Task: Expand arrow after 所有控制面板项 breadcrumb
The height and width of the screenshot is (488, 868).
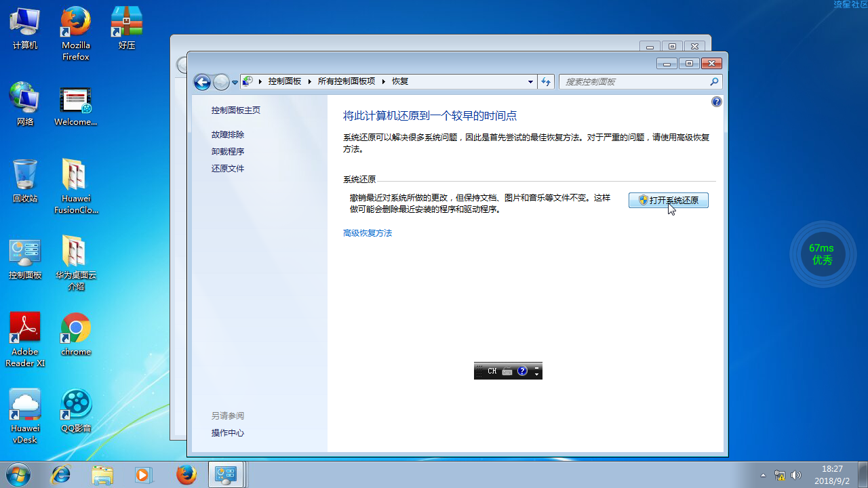Action: click(383, 81)
